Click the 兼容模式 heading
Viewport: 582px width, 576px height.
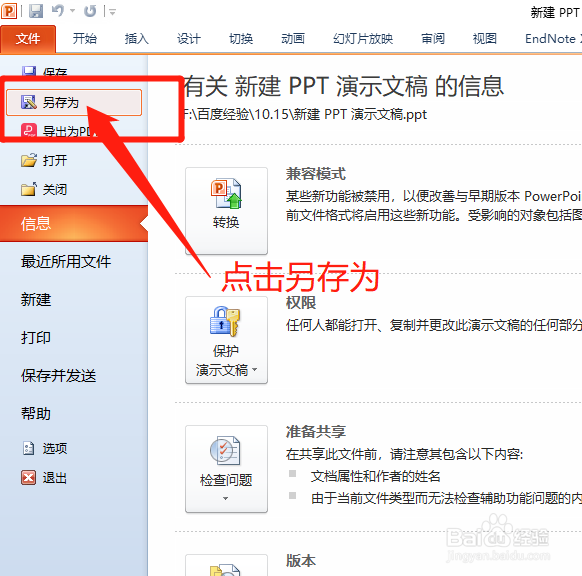click(316, 174)
